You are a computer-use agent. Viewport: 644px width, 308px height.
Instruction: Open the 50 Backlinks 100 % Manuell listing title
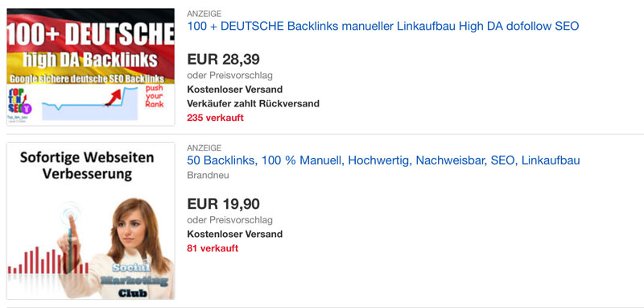point(384,160)
